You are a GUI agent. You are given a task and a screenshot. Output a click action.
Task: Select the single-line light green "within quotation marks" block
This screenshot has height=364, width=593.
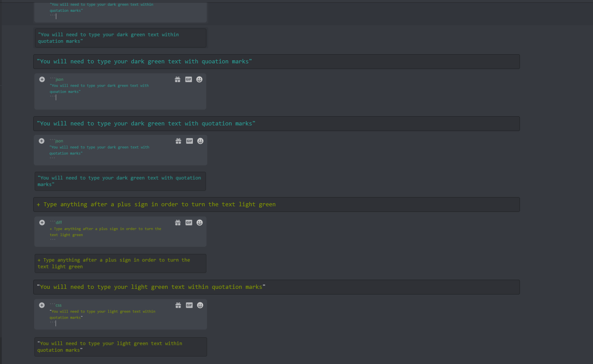coord(276,287)
